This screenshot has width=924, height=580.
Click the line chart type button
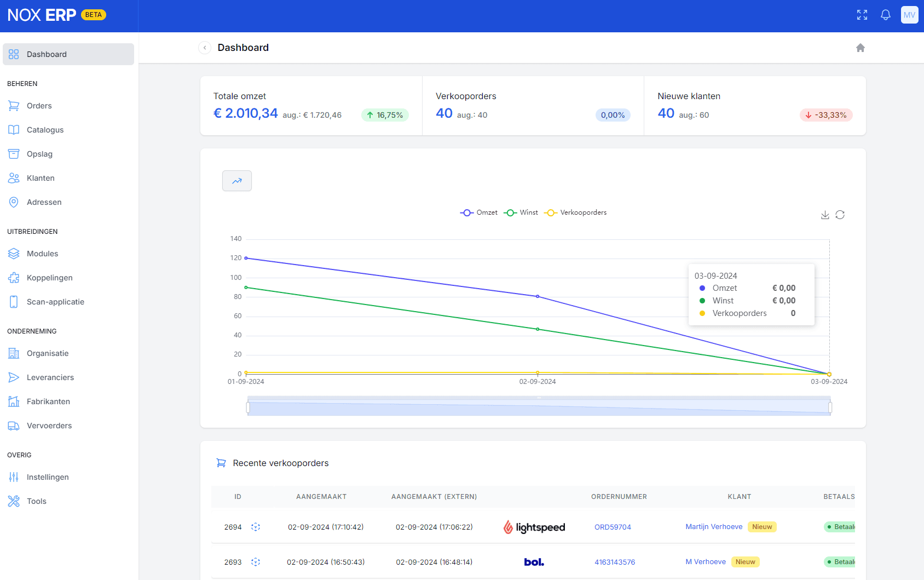pyautogui.click(x=237, y=181)
